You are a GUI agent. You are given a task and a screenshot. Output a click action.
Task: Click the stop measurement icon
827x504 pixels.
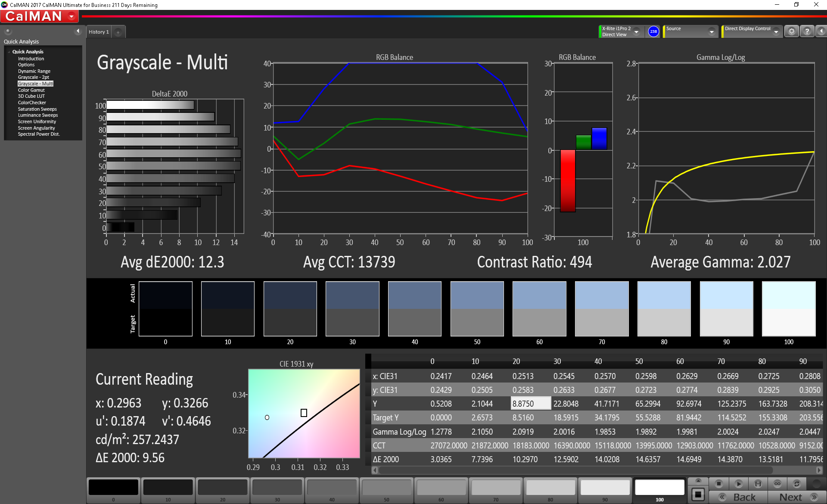coord(718,484)
